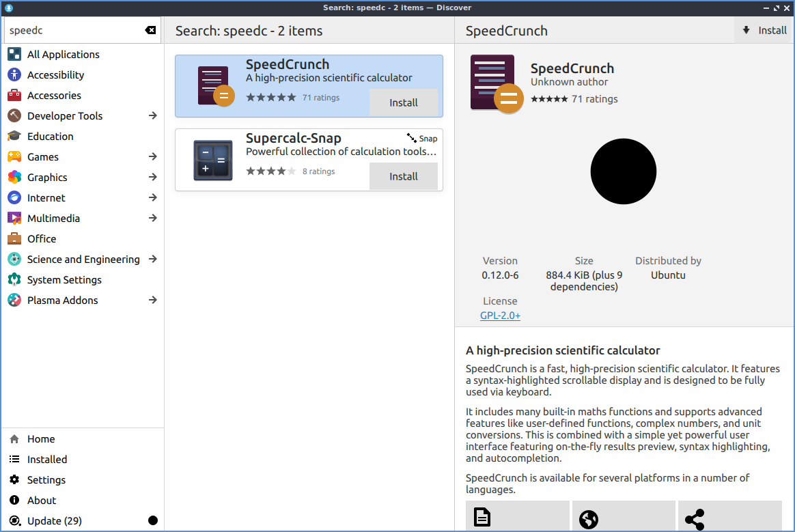This screenshot has width=795, height=532.
Task: Open the Installed page
Action: coord(46,460)
